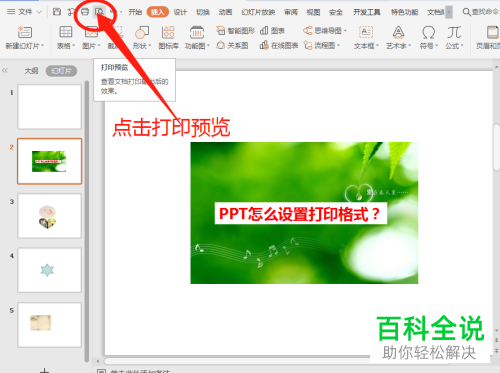Click the Shapes (形状) icon
The image size is (500, 373).
pyautogui.click(x=142, y=32)
